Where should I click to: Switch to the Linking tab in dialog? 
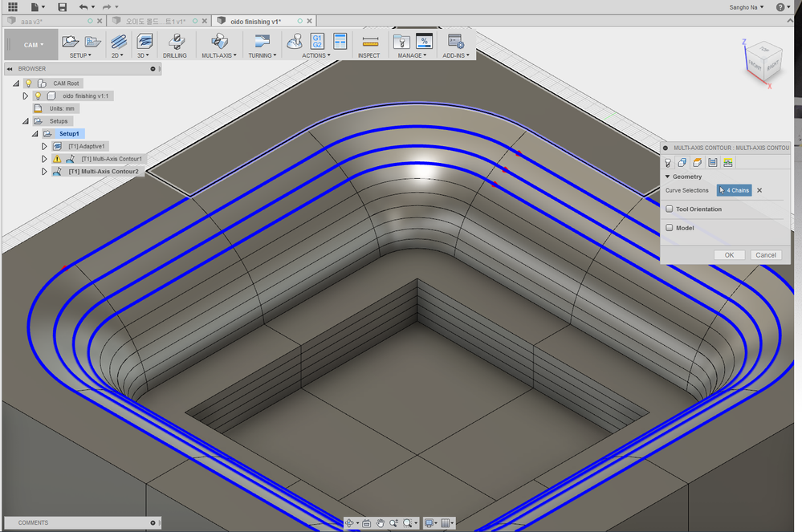click(x=728, y=163)
